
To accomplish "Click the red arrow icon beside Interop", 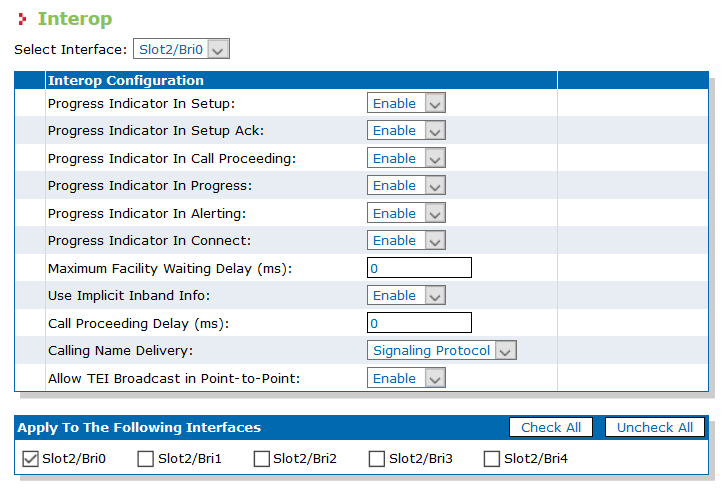I will (x=21, y=19).
